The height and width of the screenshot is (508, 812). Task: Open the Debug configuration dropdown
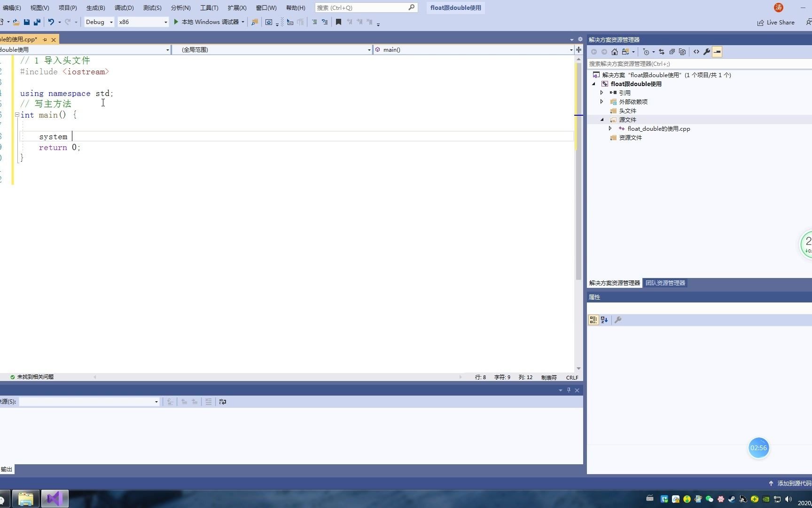coord(99,22)
